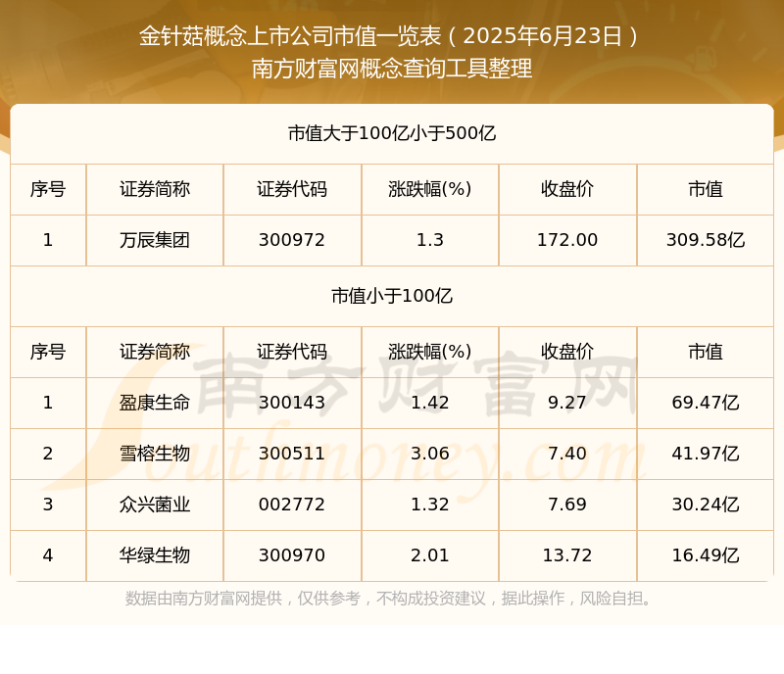Click 序号 header in the lower table
The width and height of the screenshot is (784, 674).
pos(48,352)
